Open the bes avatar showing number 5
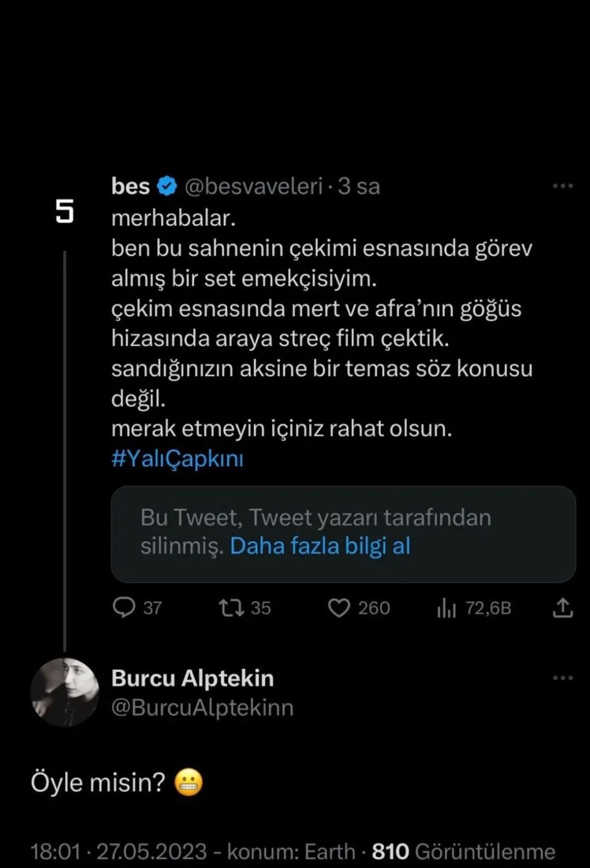 (64, 212)
